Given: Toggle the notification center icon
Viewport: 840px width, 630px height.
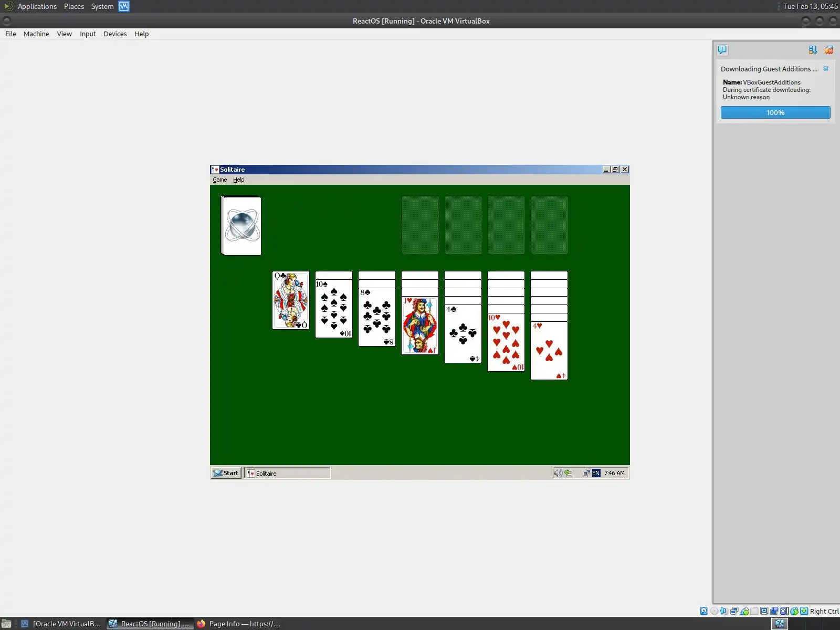Looking at the screenshot, I should 722,50.
